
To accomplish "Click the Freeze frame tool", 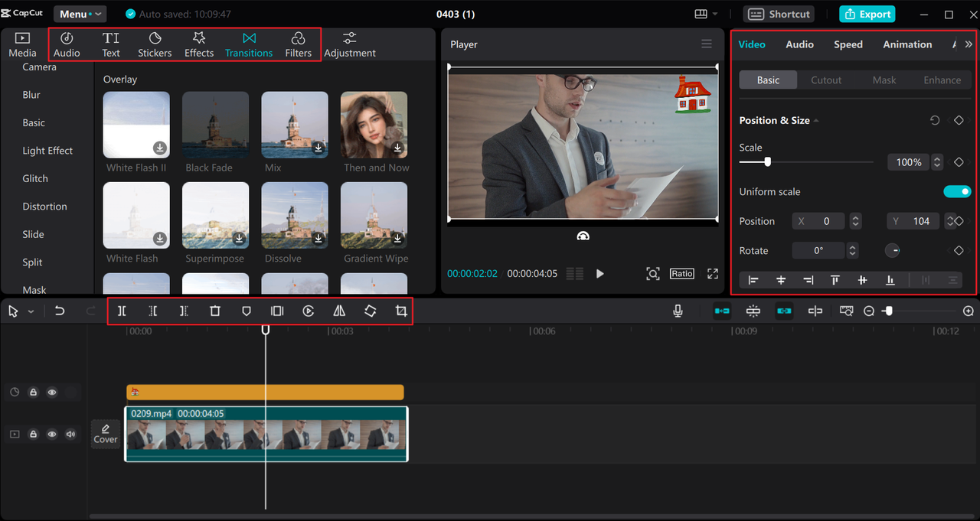I will point(277,311).
